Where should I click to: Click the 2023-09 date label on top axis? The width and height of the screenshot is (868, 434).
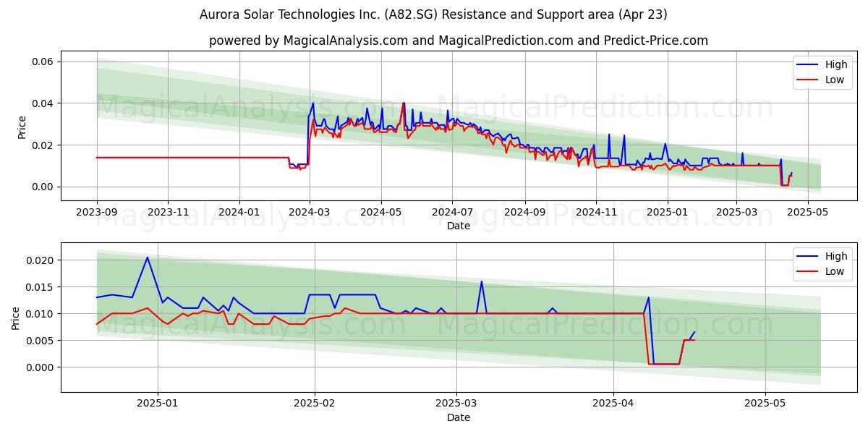pos(97,212)
